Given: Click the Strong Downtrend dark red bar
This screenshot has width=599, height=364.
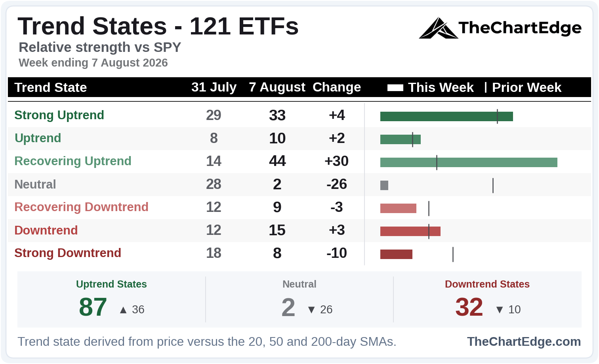Looking at the screenshot, I should pos(396,254).
